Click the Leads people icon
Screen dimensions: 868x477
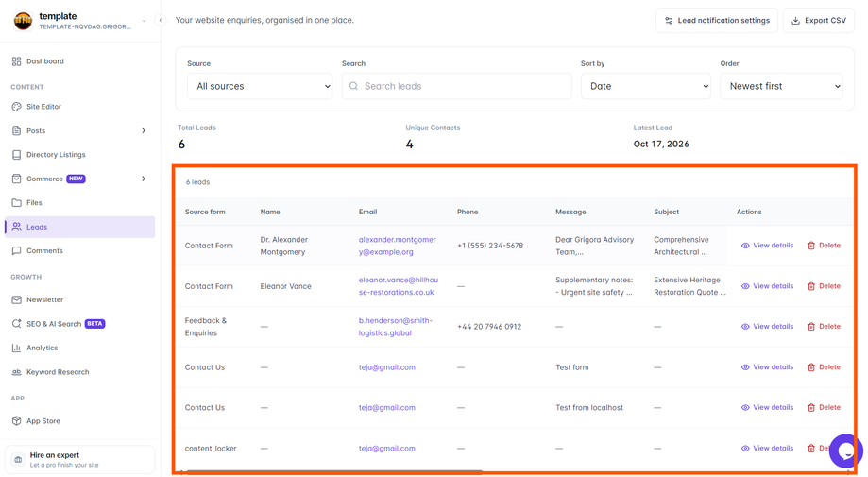coord(17,227)
